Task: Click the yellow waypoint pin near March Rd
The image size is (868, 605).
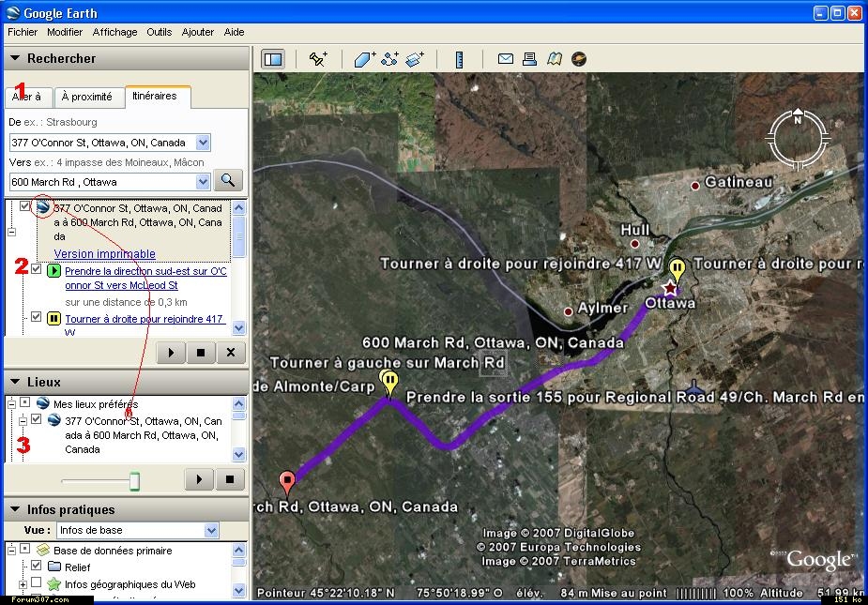Action: pos(389,383)
